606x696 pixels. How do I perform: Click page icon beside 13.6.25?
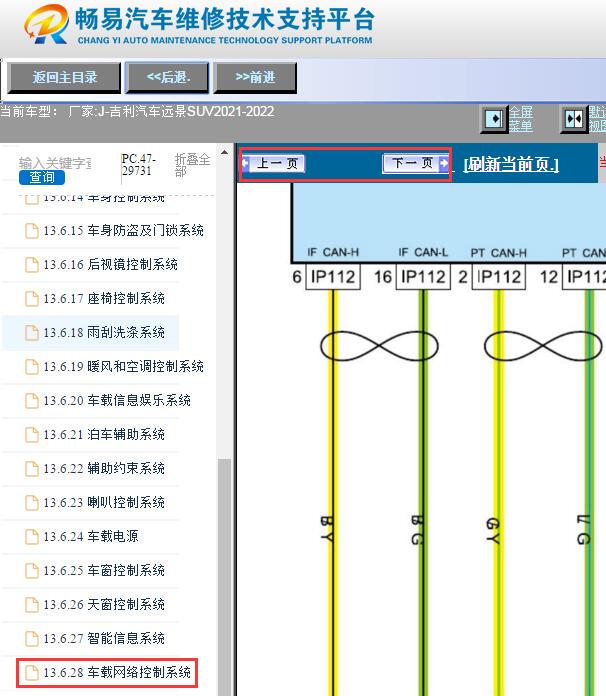tap(32, 570)
